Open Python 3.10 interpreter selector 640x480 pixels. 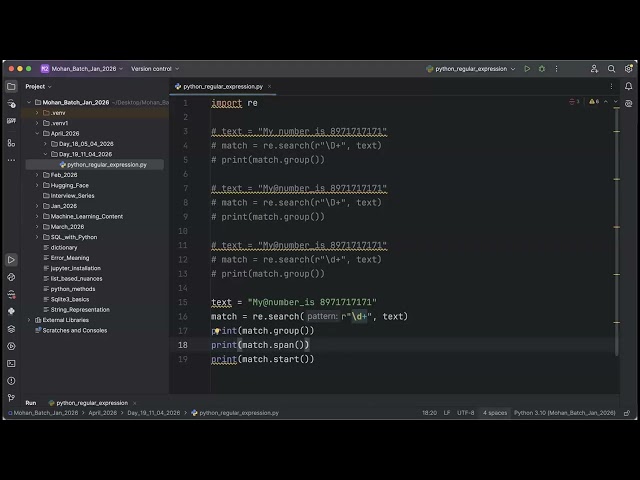tap(564, 413)
